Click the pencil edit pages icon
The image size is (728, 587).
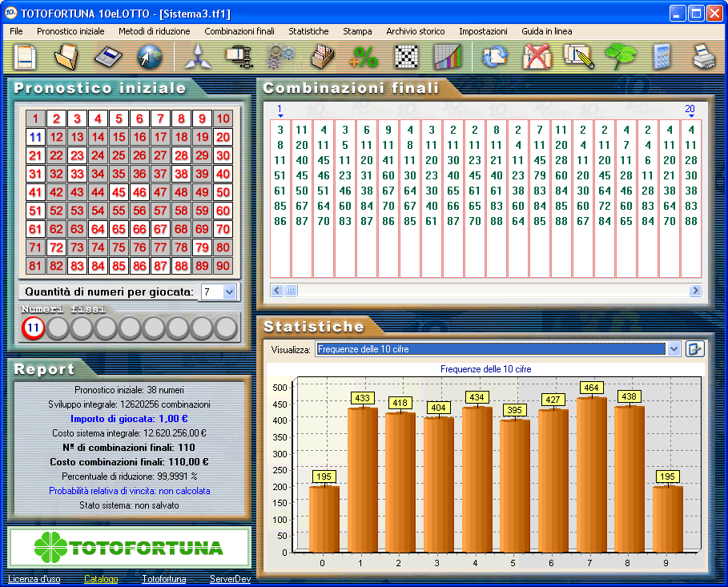[x=579, y=57]
